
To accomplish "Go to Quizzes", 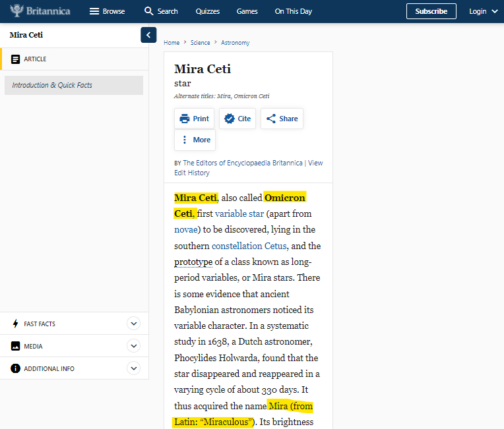I will [208, 11].
